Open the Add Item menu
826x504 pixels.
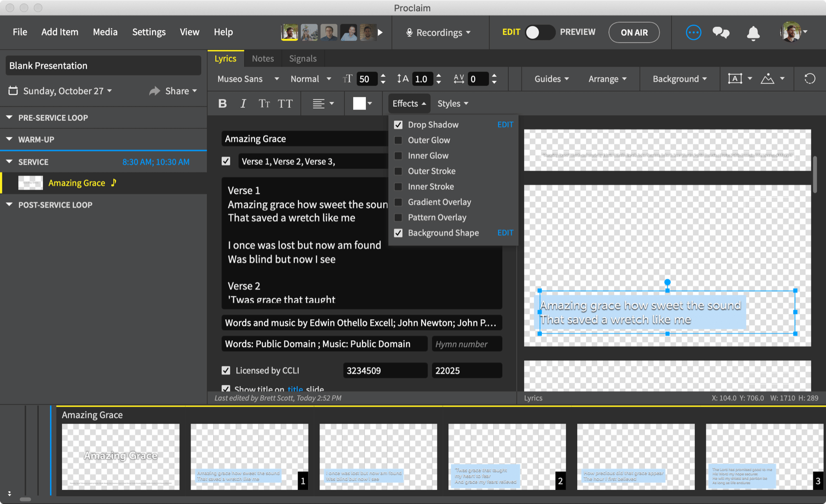pyautogui.click(x=60, y=32)
